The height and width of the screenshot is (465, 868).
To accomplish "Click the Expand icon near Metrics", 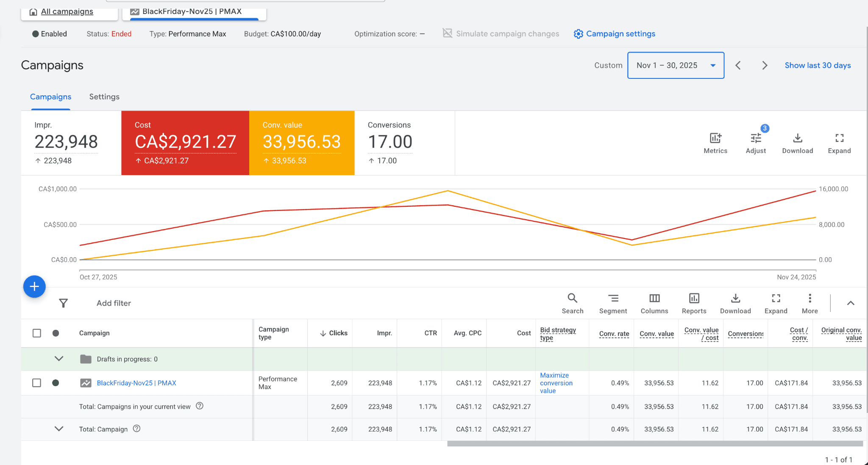I will [839, 138].
